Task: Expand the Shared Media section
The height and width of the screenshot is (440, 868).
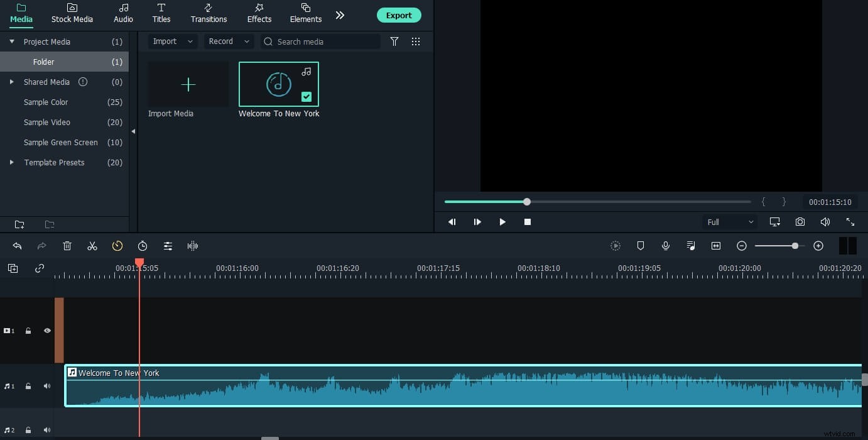Action: click(x=11, y=82)
